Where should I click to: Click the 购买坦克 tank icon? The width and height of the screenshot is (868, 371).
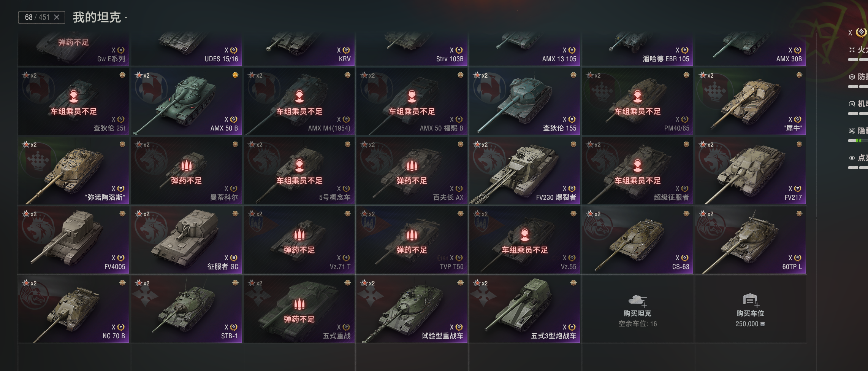tap(637, 300)
